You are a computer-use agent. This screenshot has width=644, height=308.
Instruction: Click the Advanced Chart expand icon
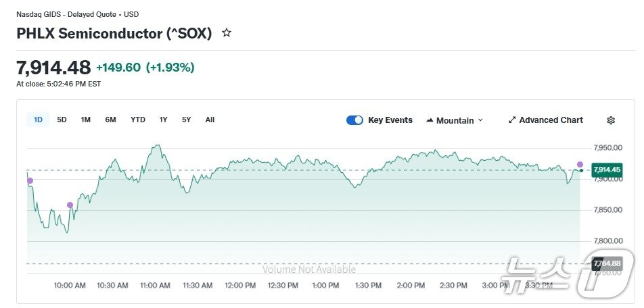pyautogui.click(x=512, y=120)
